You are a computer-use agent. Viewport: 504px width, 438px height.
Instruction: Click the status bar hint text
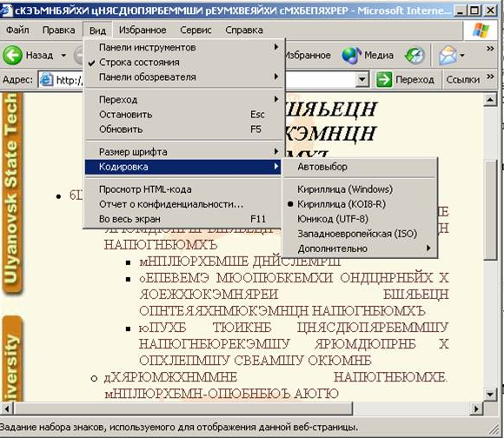pos(179,428)
